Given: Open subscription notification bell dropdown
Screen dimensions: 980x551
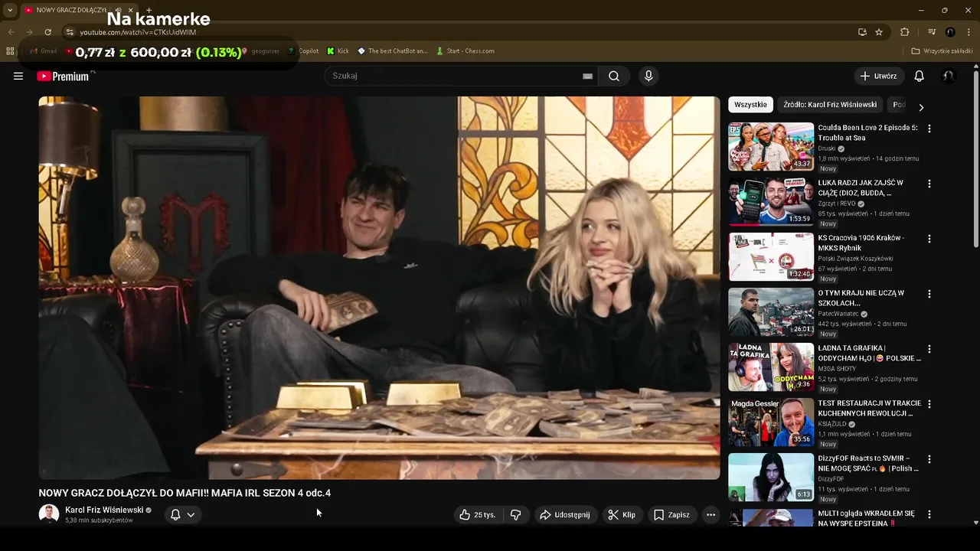Looking at the screenshot, I should coord(183,515).
